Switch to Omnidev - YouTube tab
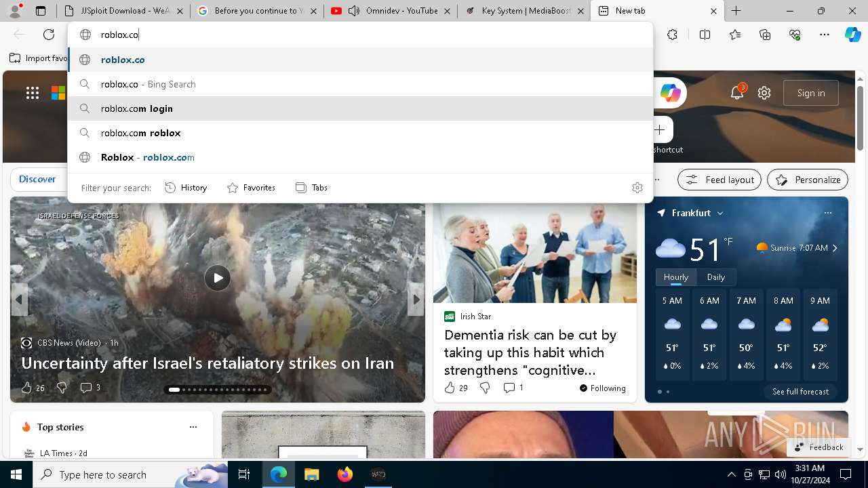Screen dimensions: 868x488 tap(391, 11)
